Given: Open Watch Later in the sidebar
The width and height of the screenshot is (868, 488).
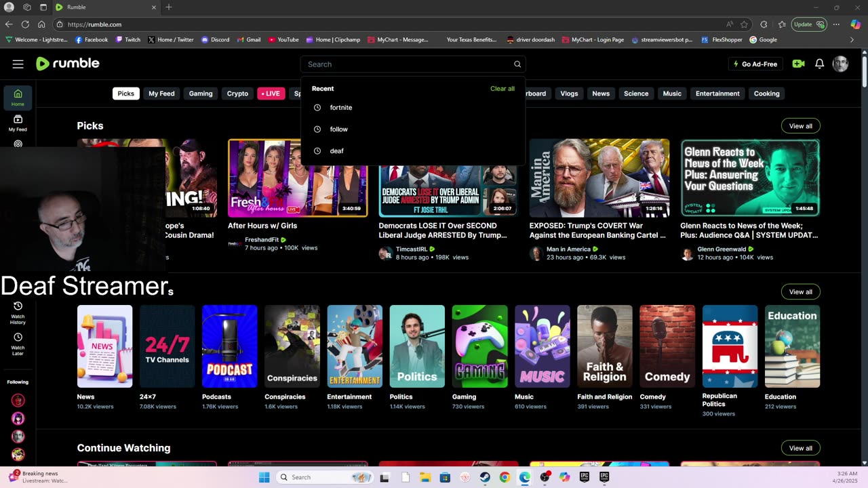Looking at the screenshot, I should click(x=18, y=344).
